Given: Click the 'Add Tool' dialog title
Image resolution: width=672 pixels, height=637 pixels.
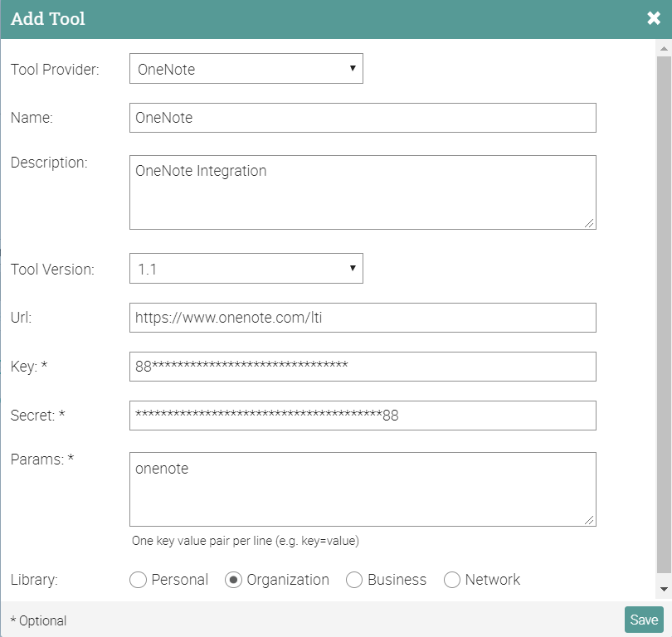Looking at the screenshot, I should [x=48, y=18].
